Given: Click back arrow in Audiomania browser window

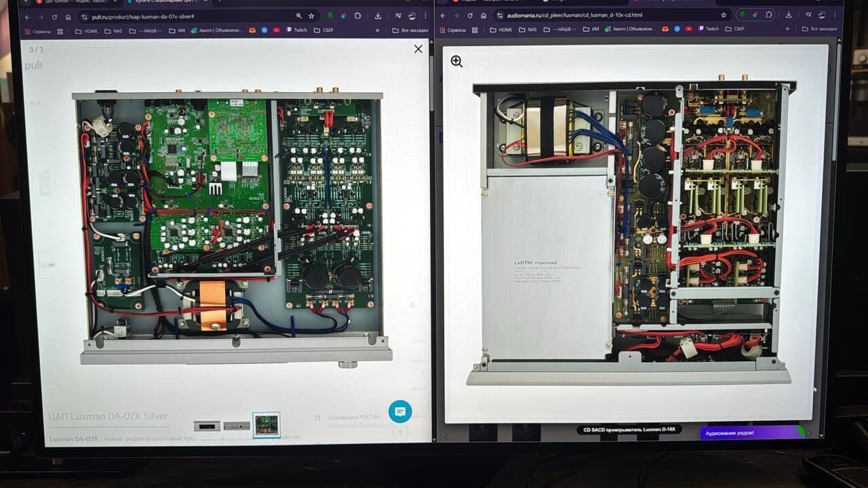Looking at the screenshot, I should pos(443,16).
